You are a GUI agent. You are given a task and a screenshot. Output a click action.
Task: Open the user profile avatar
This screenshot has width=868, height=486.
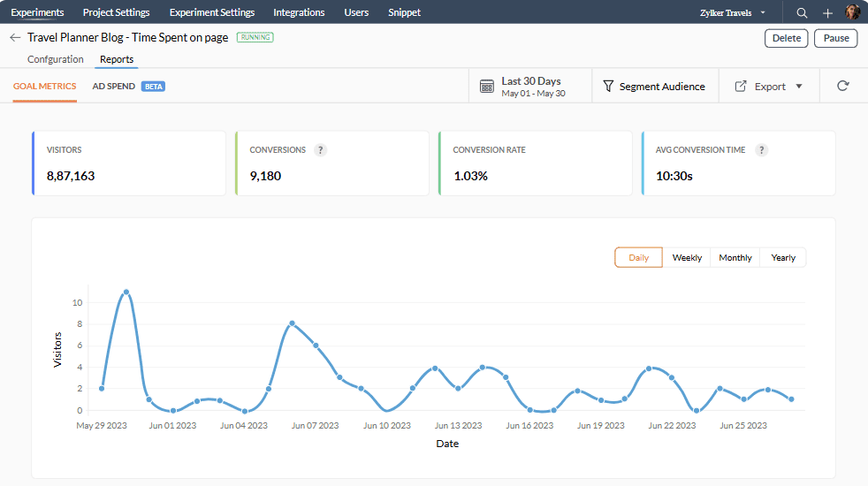click(852, 12)
